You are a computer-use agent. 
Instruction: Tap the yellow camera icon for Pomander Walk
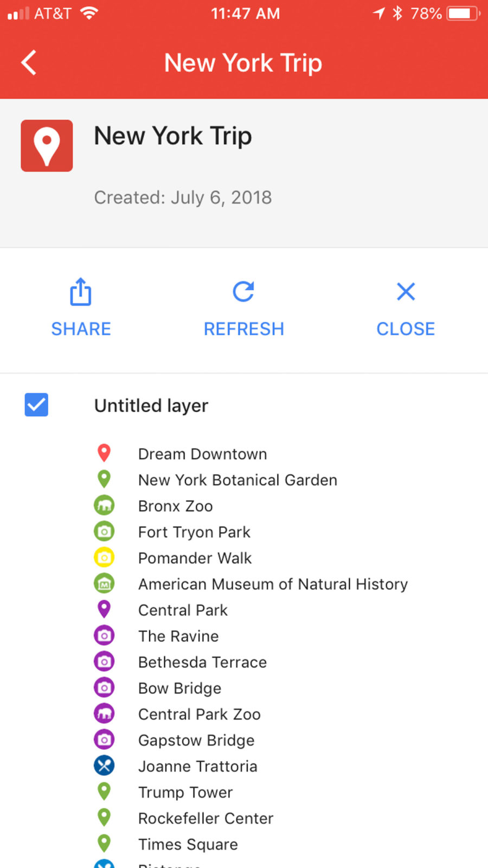[104, 558]
